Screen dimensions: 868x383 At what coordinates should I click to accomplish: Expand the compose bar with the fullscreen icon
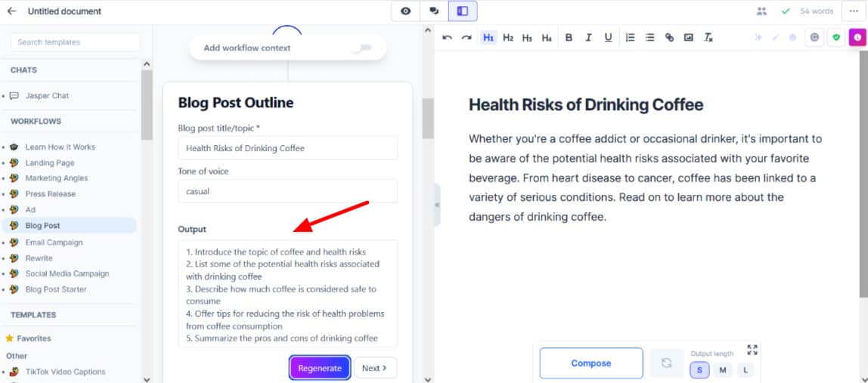pos(752,350)
